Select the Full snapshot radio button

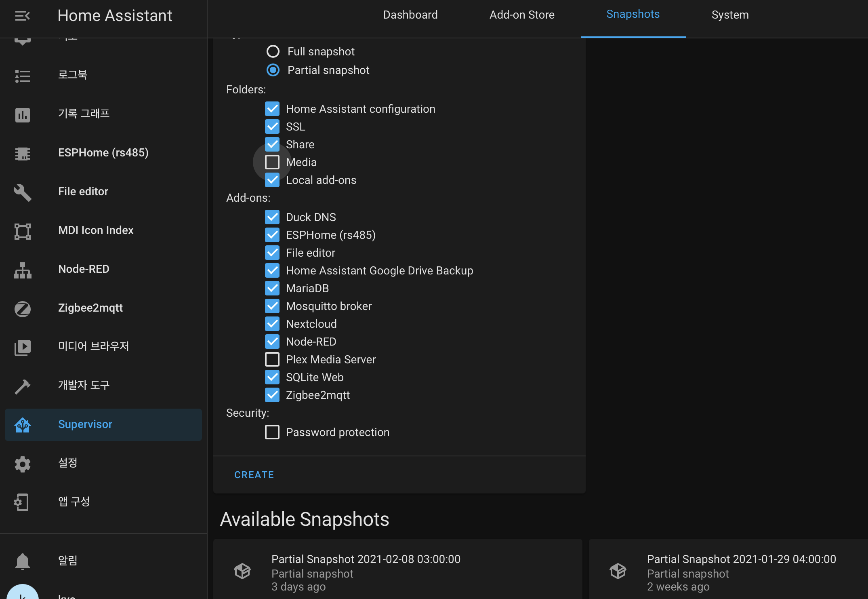tap(273, 51)
